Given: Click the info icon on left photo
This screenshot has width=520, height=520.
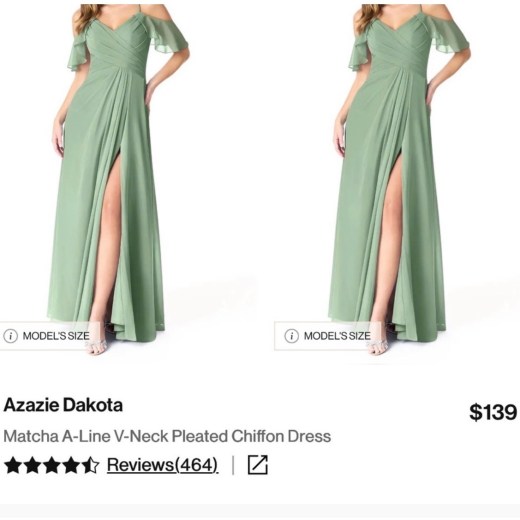Looking at the screenshot, I should point(10,336).
